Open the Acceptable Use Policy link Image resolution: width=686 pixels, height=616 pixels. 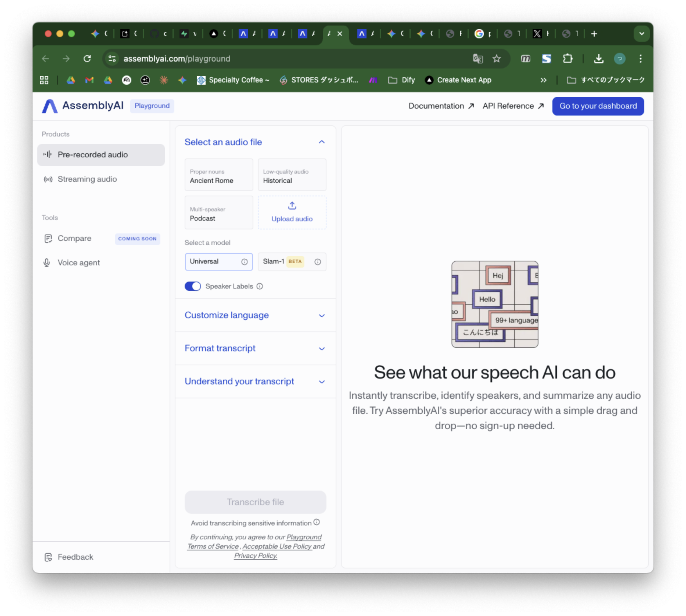(x=277, y=546)
